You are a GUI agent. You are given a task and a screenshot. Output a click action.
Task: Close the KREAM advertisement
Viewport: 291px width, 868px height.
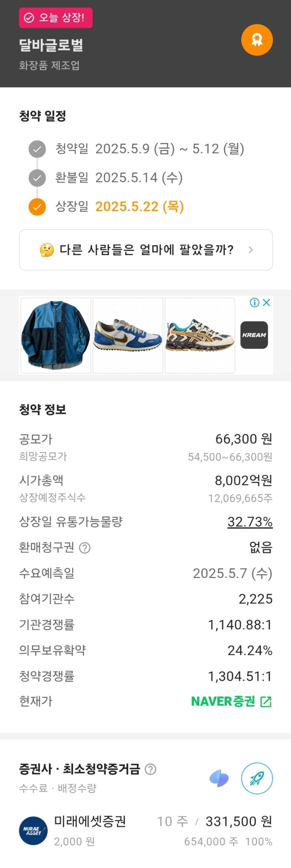[267, 302]
